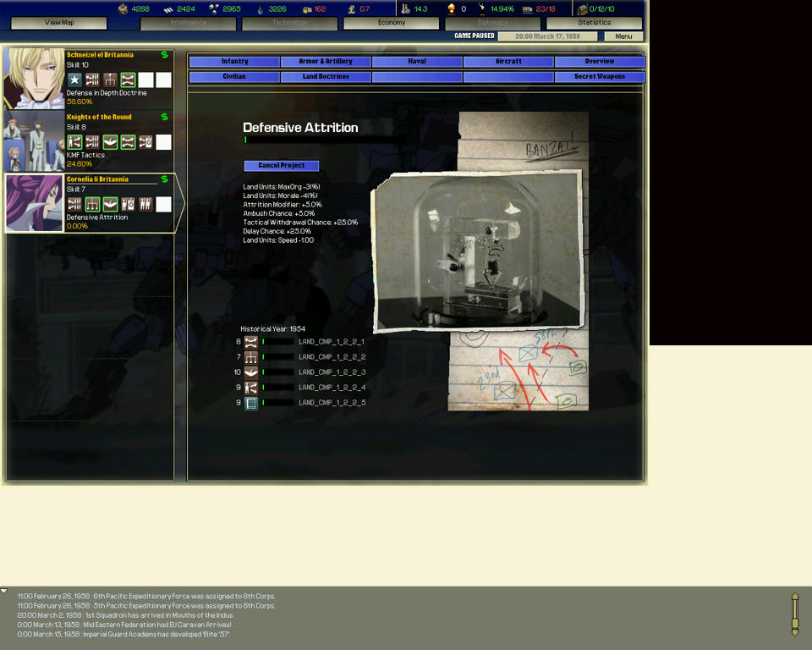The height and width of the screenshot is (650, 812).
Task: Click Knights of the Round's green dollar icon
Action: coord(164,117)
